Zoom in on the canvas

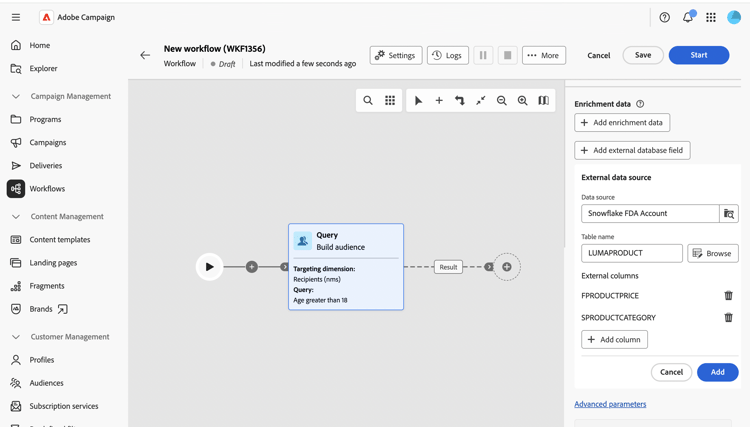pos(522,100)
